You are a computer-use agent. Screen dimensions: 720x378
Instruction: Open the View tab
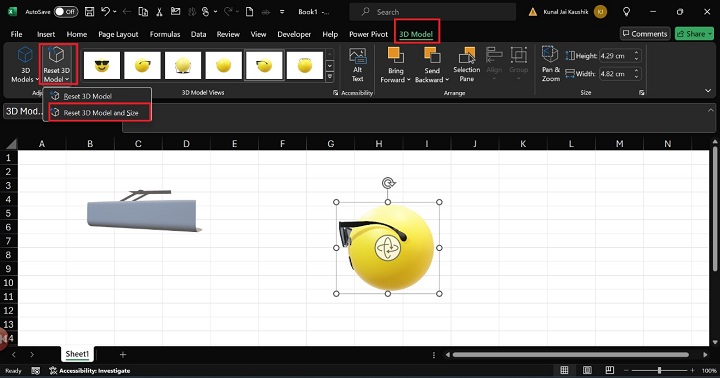click(x=258, y=34)
